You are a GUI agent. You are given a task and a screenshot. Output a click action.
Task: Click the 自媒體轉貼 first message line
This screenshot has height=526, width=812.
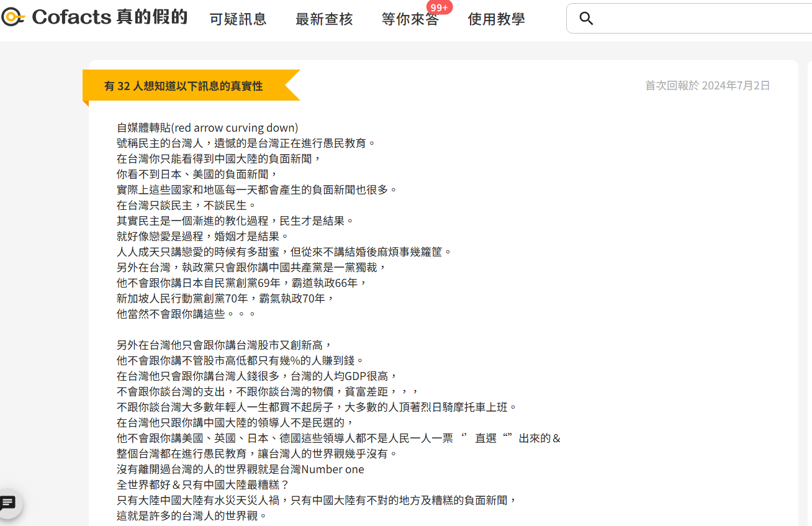(x=207, y=128)
